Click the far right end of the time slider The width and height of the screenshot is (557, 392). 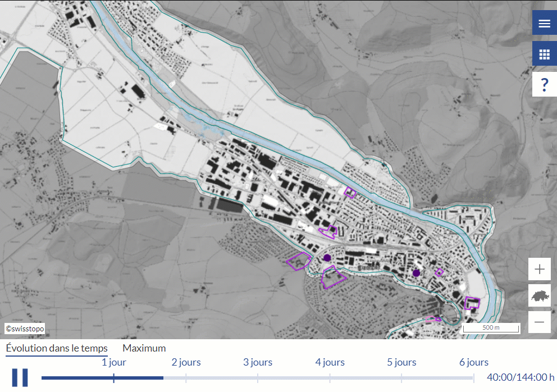(473, 378)
